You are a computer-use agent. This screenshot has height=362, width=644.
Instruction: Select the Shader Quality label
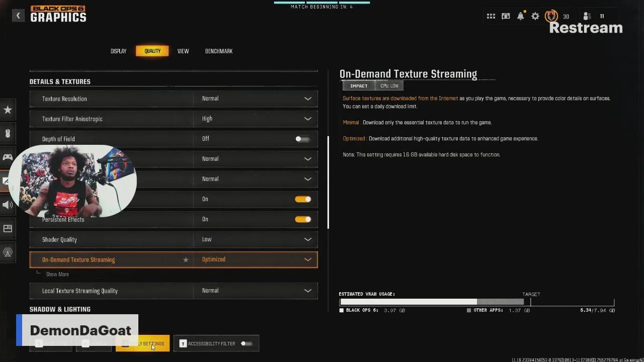pos(59,240)
